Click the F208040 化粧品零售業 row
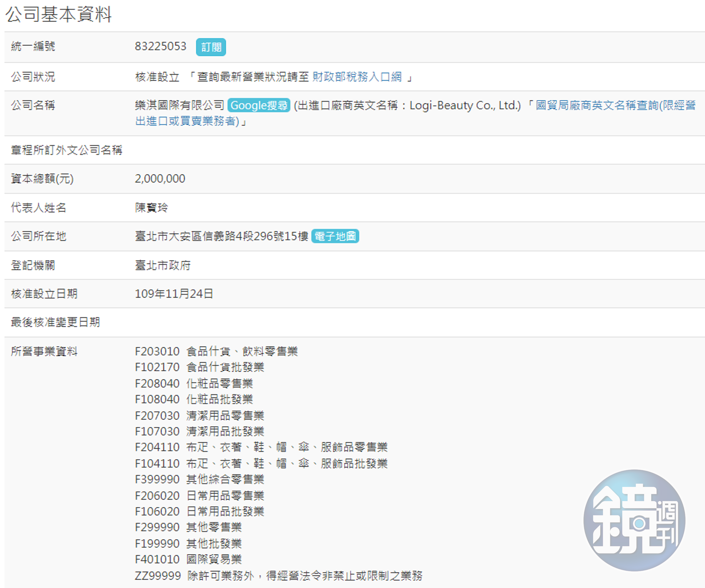705x588 pixels. [x=194, y=383]
